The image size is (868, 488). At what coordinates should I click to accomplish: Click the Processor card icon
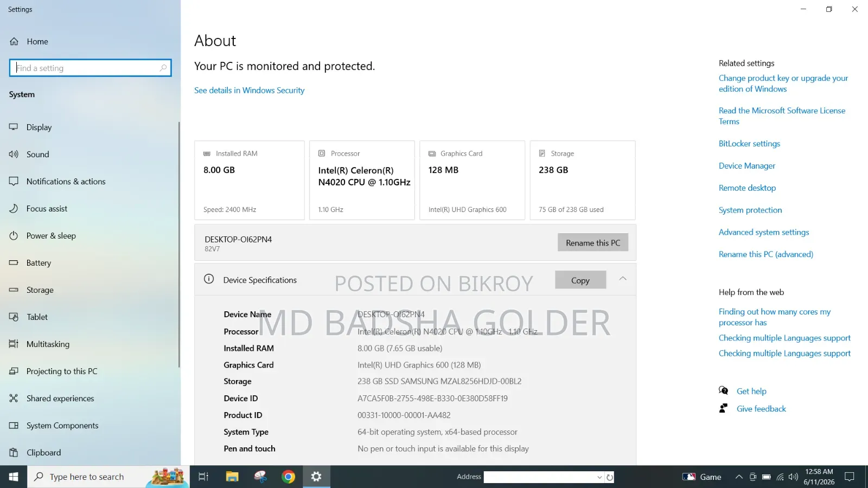point(322,153)
